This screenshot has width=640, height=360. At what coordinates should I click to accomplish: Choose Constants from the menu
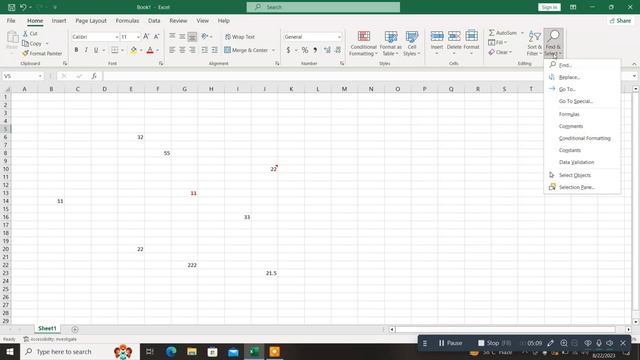tap(582, 150)
